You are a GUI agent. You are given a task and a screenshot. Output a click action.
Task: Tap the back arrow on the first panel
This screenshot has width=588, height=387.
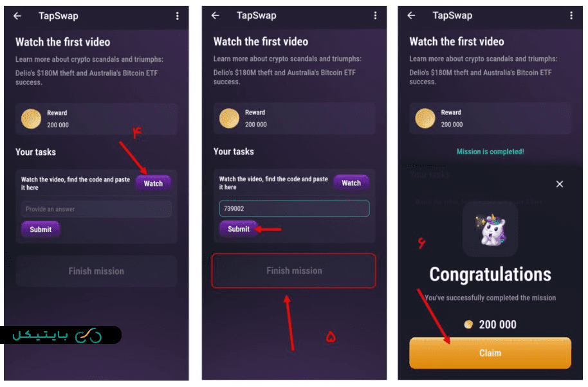[17, 15]
